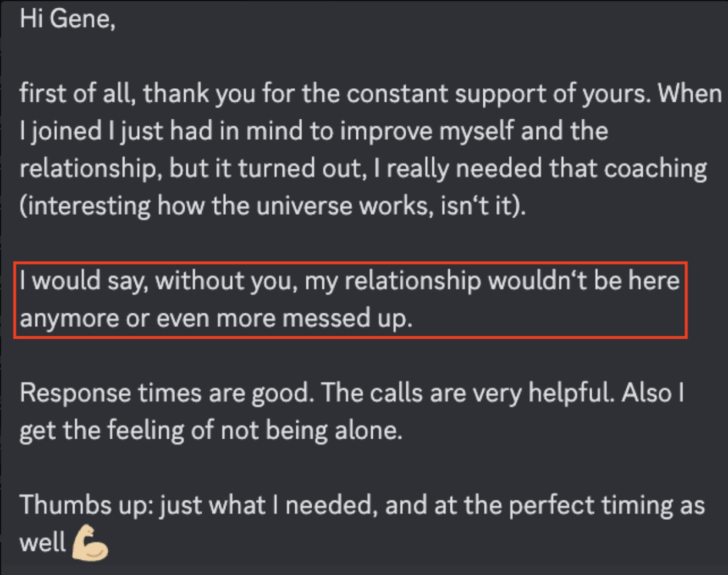
Task: Click the words "messed up" in highlighted text
Action: (x=346, y=318)
